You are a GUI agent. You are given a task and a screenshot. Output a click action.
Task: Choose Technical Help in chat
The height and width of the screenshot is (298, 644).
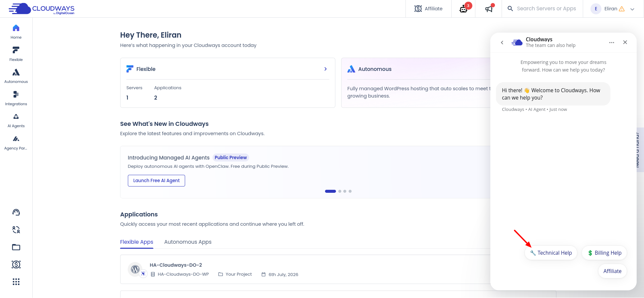[x=551, y=253]
